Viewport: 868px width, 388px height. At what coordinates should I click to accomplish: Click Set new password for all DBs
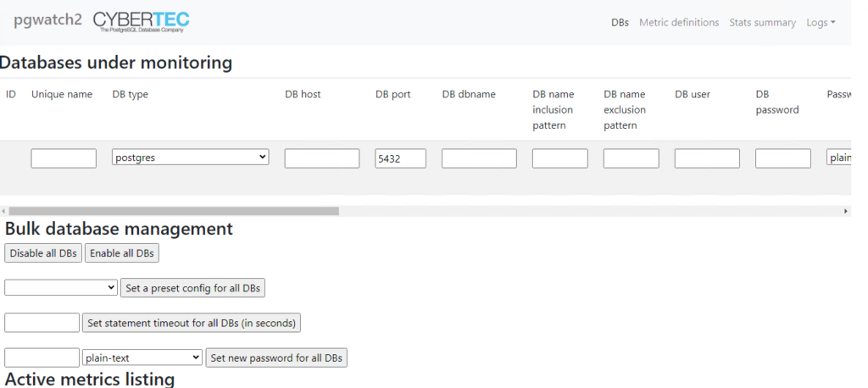[276, 358]
